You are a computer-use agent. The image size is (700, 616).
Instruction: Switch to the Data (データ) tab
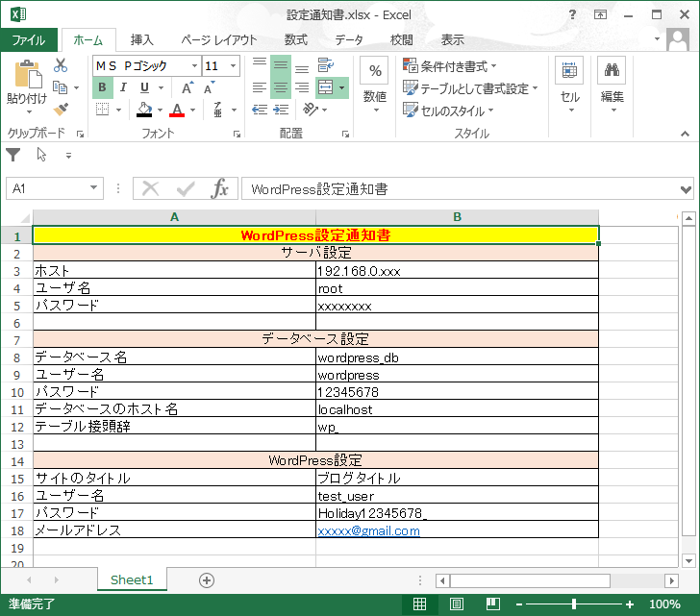point(349,40)
